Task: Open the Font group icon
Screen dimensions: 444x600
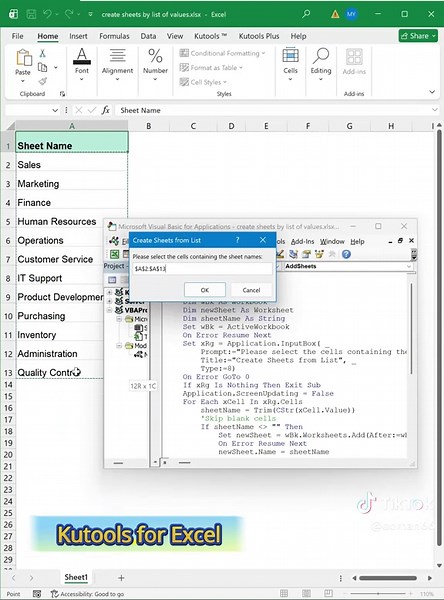Action: pos(82,56)
